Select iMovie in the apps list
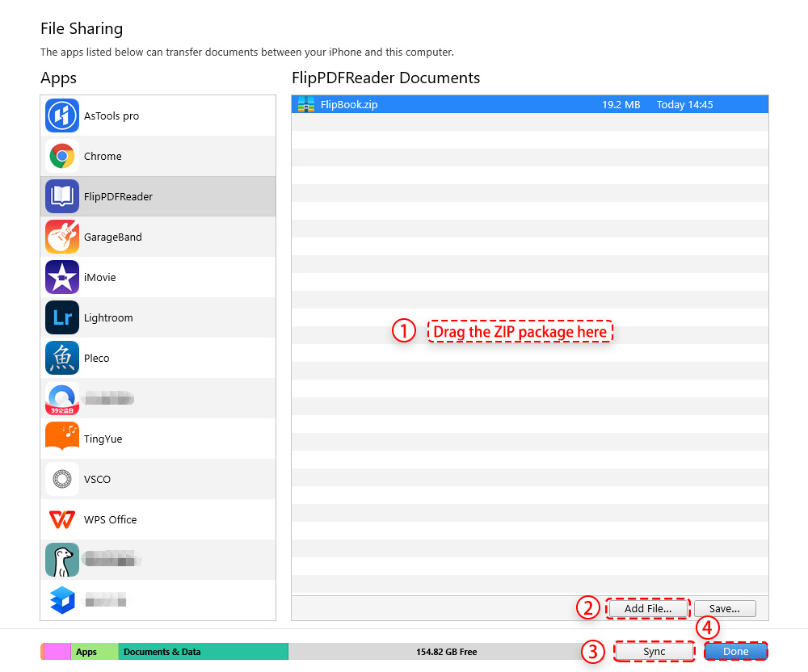This screenshot has height=672, width=808. [158, 277]
